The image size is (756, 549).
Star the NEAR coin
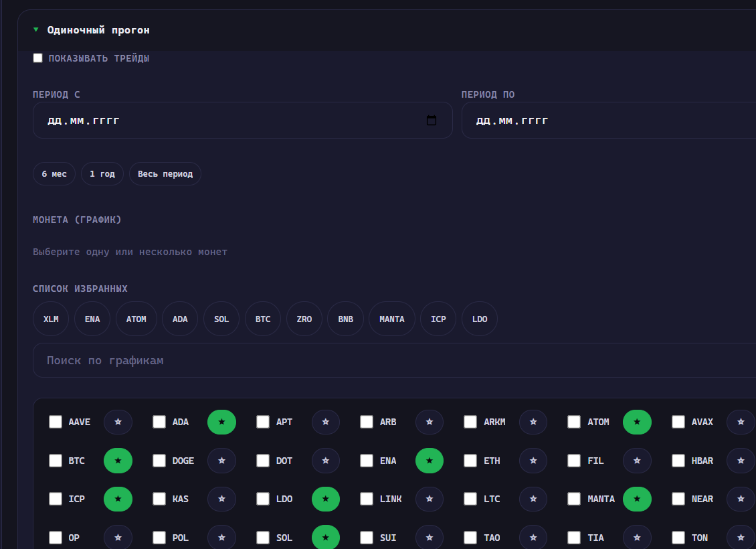(x=741, y=498)
